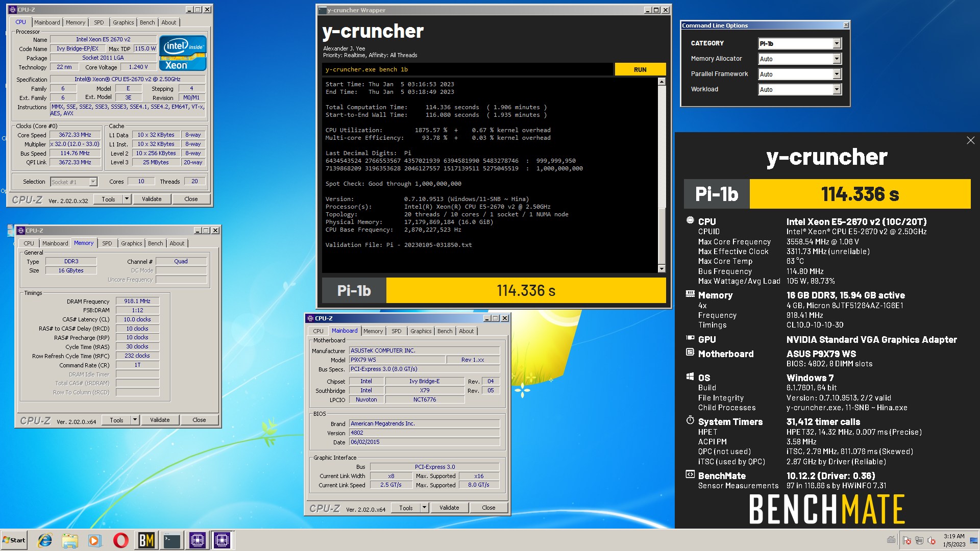Viewport: 980px width, 551px height.
Task: Click Validate in the Memory tab window
Action: coord(160,420)
